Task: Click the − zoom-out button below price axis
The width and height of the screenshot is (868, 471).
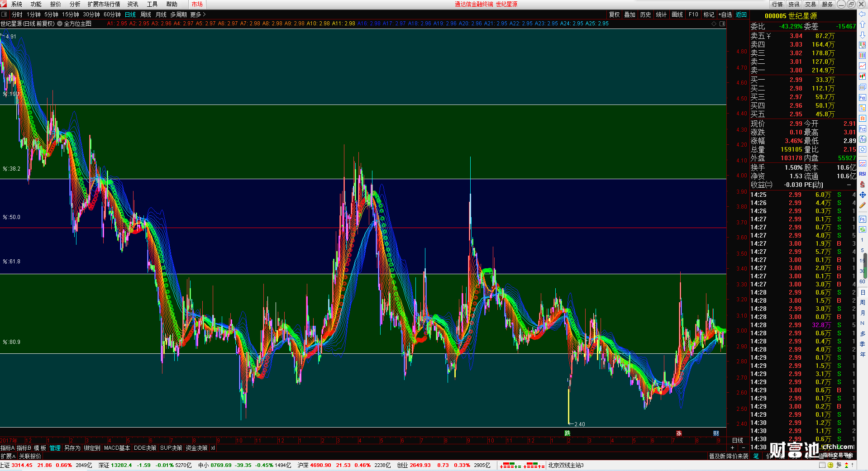Action: (x=744, y=448)
